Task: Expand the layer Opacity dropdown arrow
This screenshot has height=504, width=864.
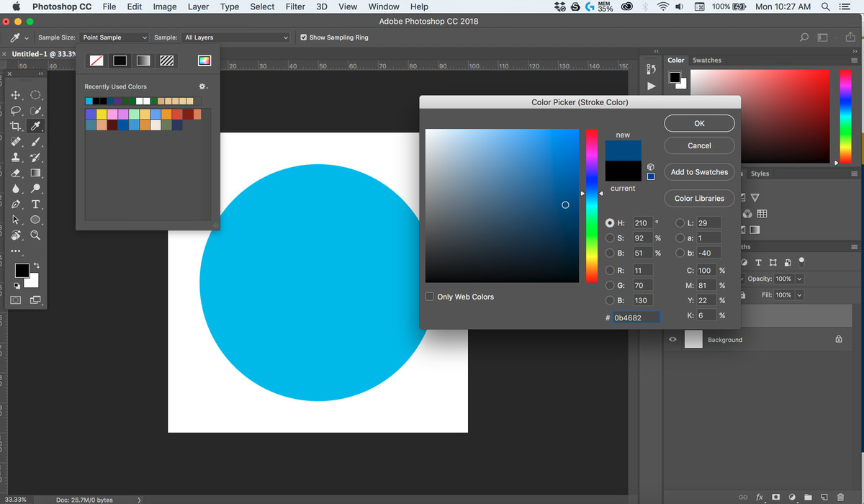Action: (x=800, y=279)
